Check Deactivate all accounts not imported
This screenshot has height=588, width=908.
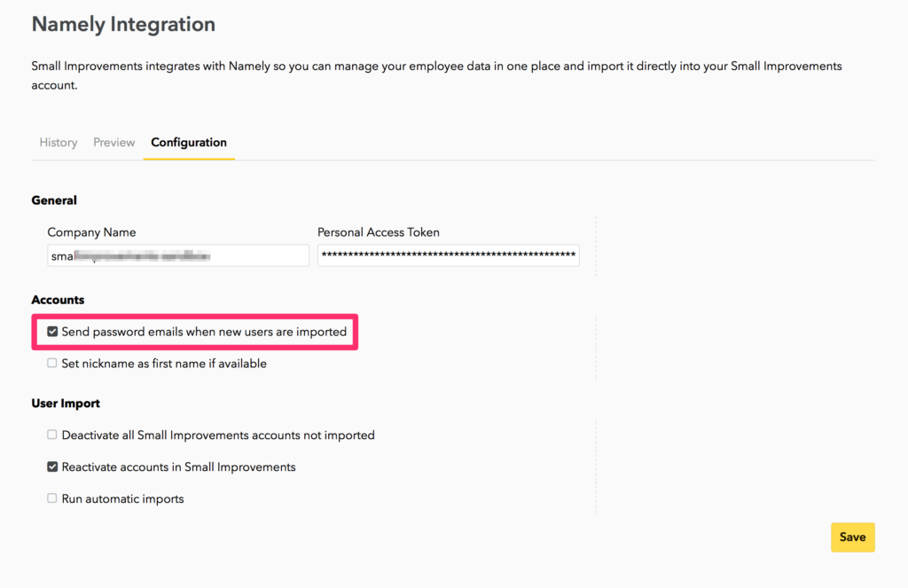point(52,435)
